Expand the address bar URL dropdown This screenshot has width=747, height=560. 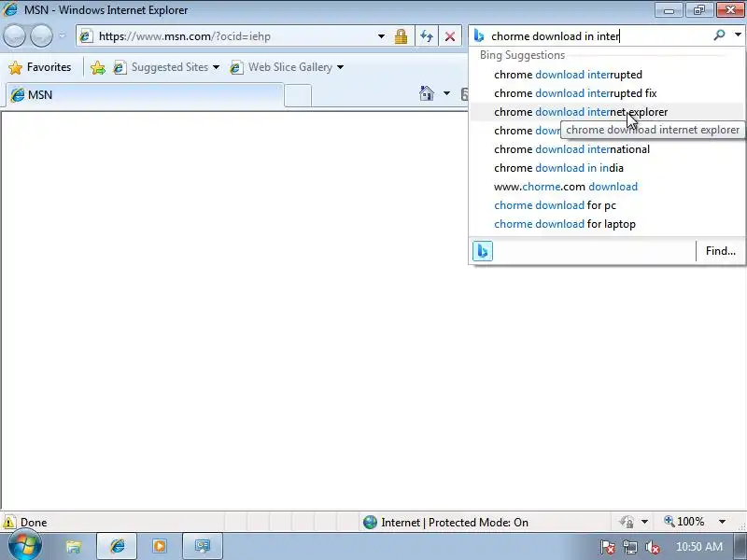click(x=381, y=36)
